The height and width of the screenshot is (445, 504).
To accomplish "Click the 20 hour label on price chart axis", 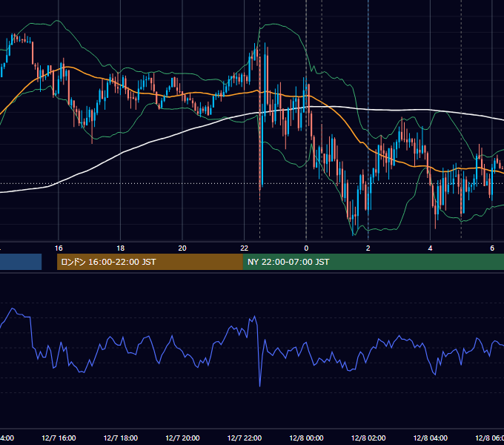I will 182,248.
